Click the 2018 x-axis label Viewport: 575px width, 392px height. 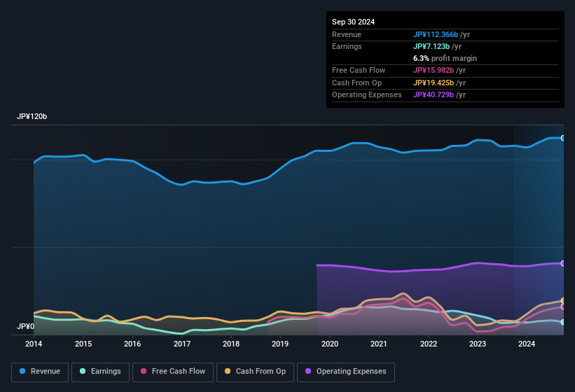231,344
